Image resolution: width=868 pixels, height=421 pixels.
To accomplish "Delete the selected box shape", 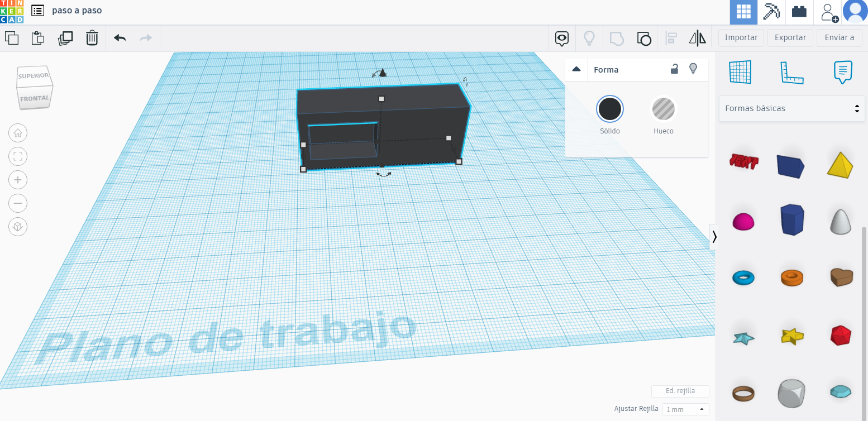I will [x=92, y=38].
